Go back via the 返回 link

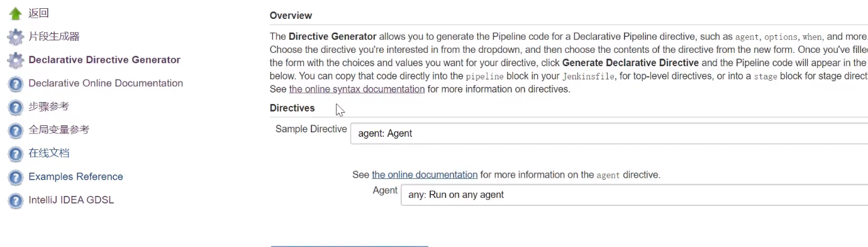click(38, 13)
